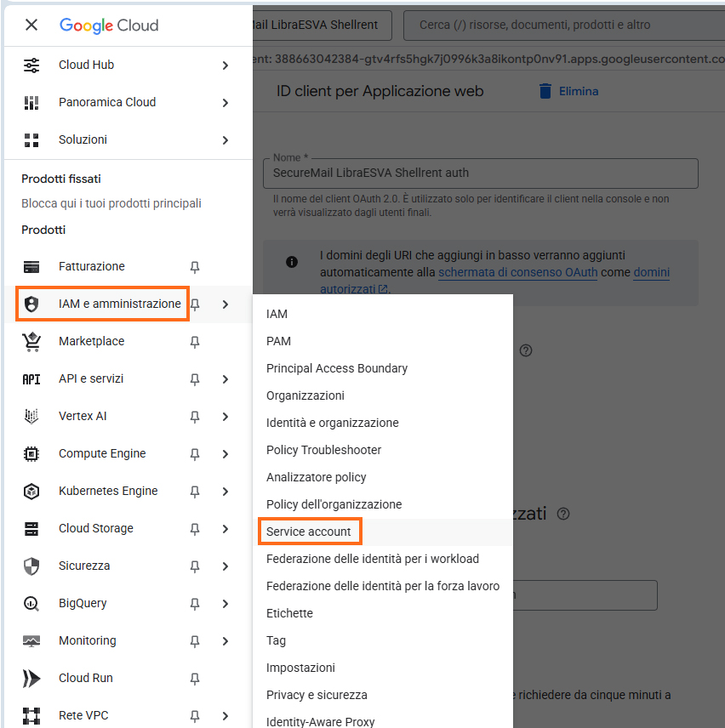Expand the API e servizi submenu chevron
725x728 pixels.
point(225,378)
